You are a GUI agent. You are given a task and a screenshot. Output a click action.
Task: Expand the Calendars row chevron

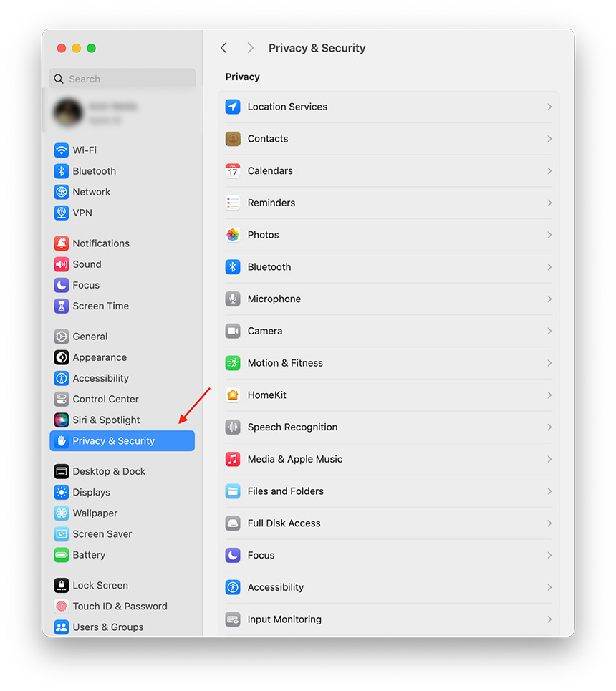(x=549, y=171)
